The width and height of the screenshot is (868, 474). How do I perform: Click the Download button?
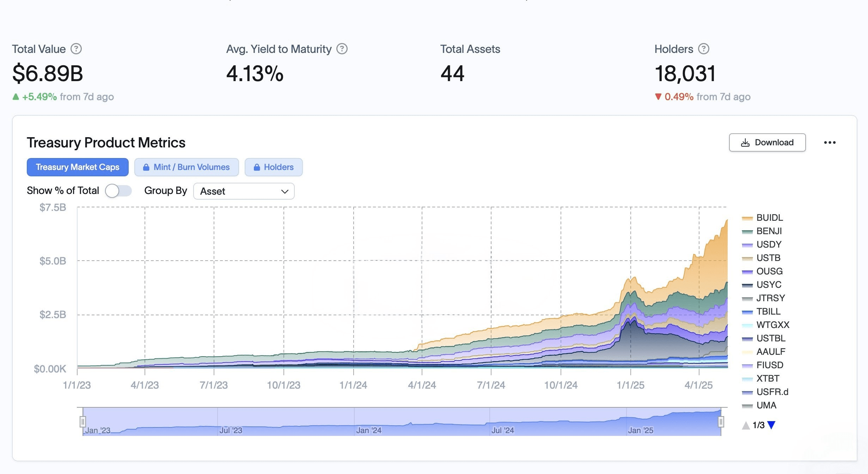[x=767, y=142]
